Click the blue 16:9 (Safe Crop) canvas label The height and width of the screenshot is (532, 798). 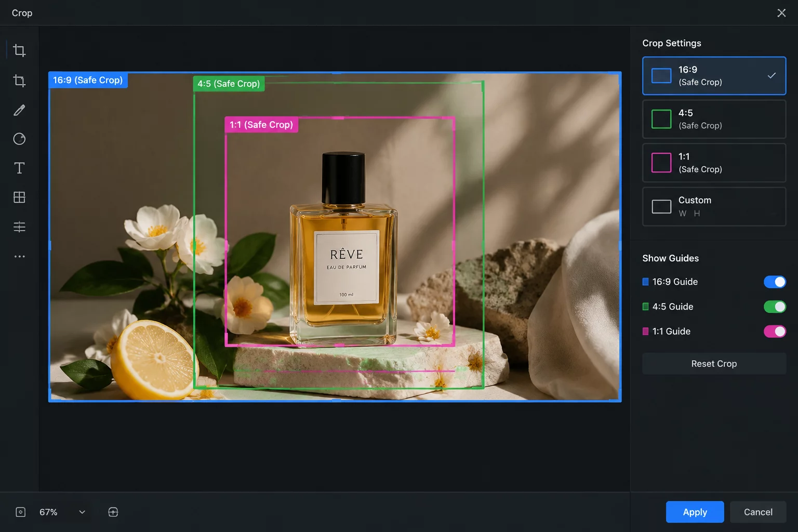point(88,80)
